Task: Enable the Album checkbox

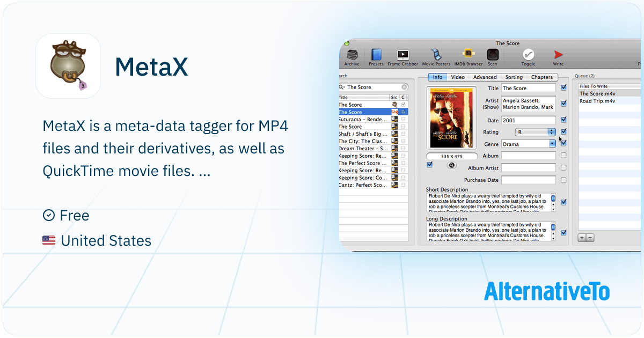Action: tap(563, 156)
